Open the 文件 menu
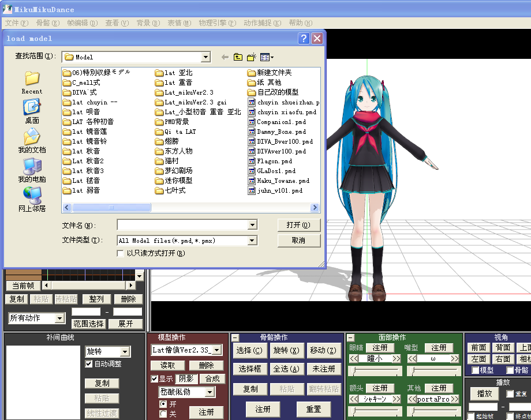 click(x=17, y=23)
